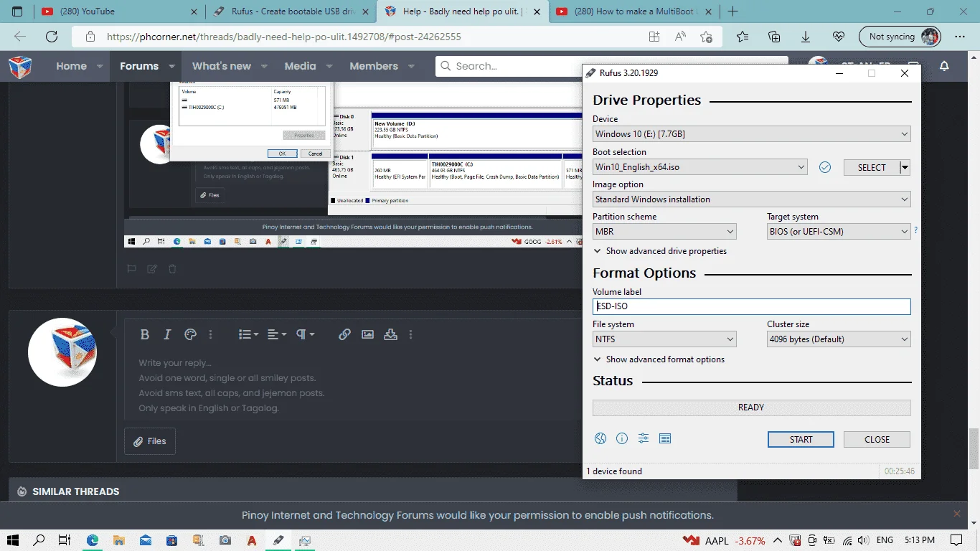Open the Forums menu
980x551 pixels.
[x=139, y=66]
